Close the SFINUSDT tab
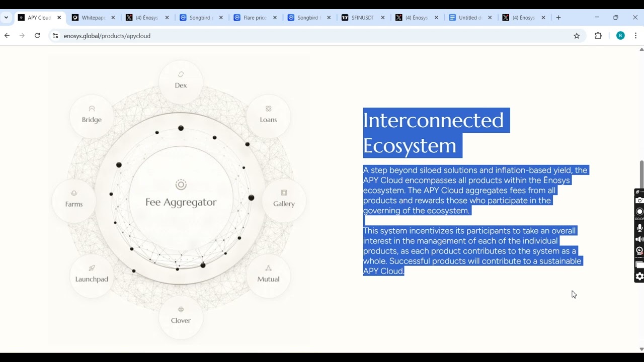 (382, 18)
